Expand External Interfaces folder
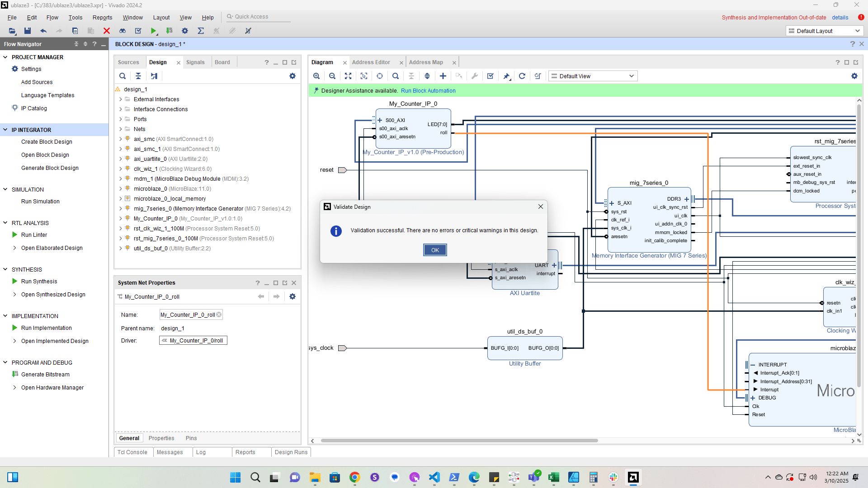The image size is (868, 488). coord(120,99)
